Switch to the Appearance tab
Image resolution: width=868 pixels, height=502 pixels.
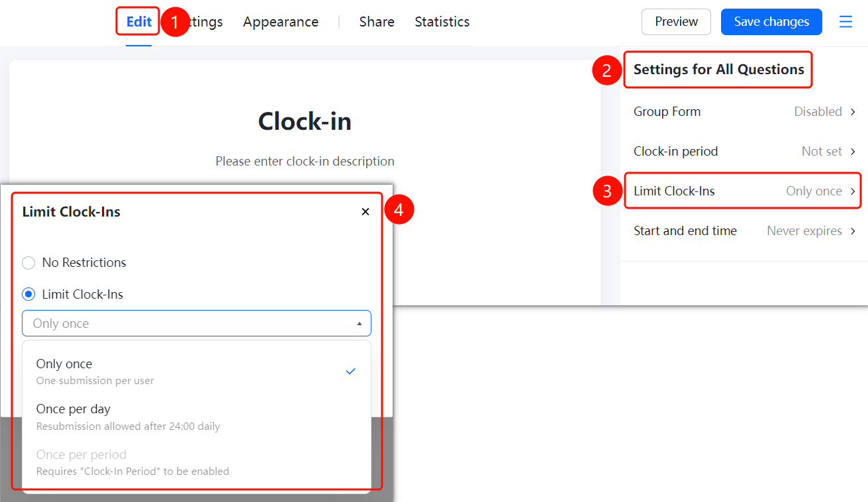point(281,22)
